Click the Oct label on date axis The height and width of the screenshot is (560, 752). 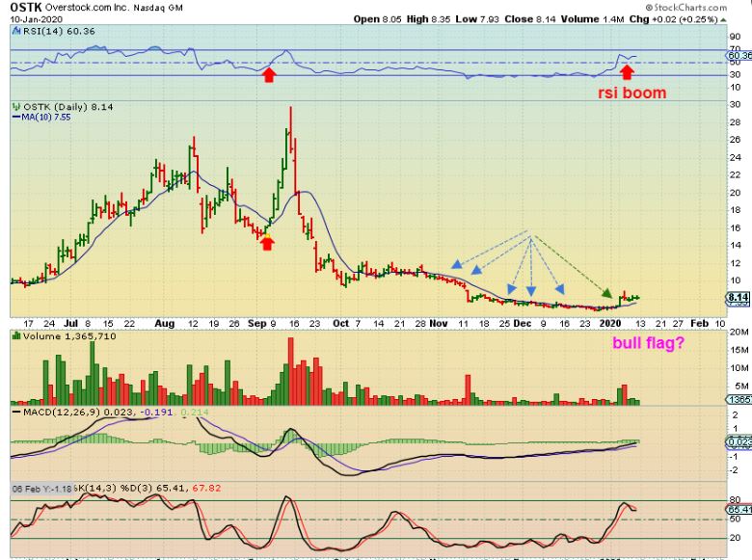[x=340, y=323]
